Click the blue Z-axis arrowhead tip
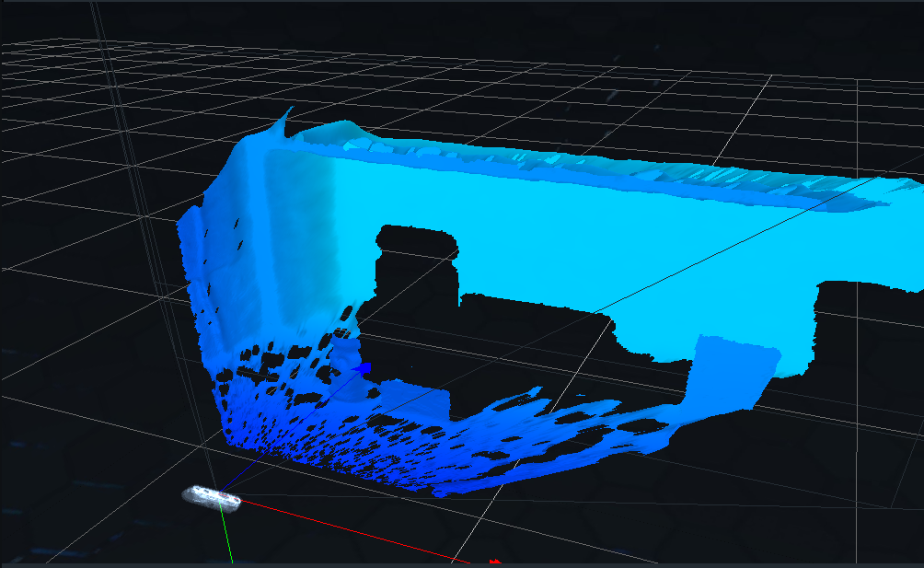 coord(364,369)
